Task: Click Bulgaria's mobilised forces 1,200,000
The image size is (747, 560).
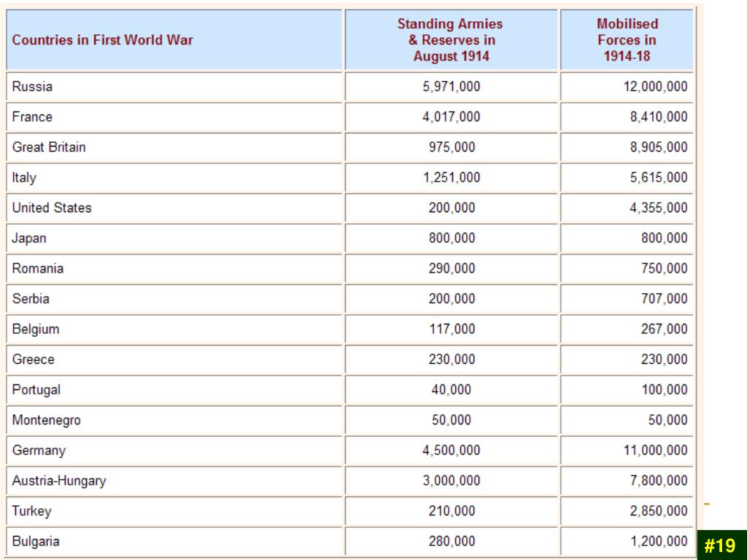Action: point(659,542)
